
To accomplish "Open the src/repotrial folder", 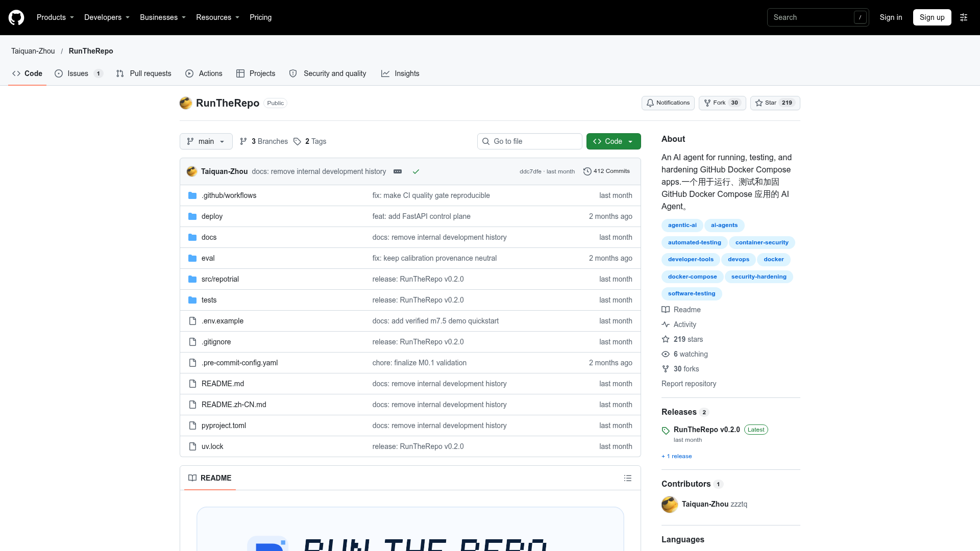I will click(220, 279).
